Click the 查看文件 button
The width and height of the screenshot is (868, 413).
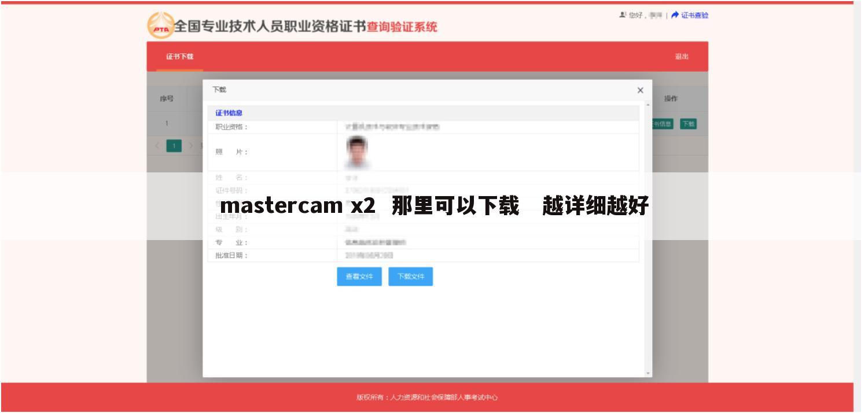(x=359, y=276)
